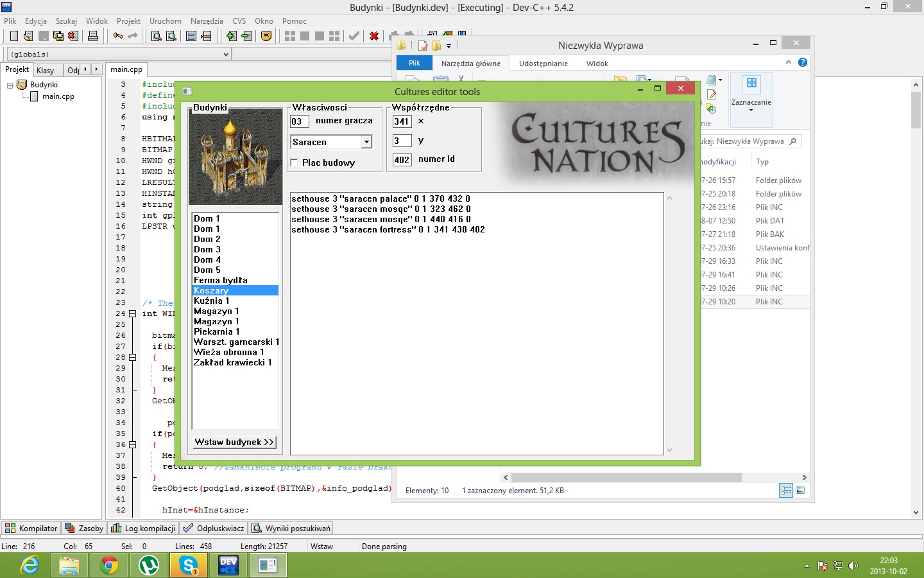Click the Project options shield icon

pyautogui.click(x=266, y=36)
